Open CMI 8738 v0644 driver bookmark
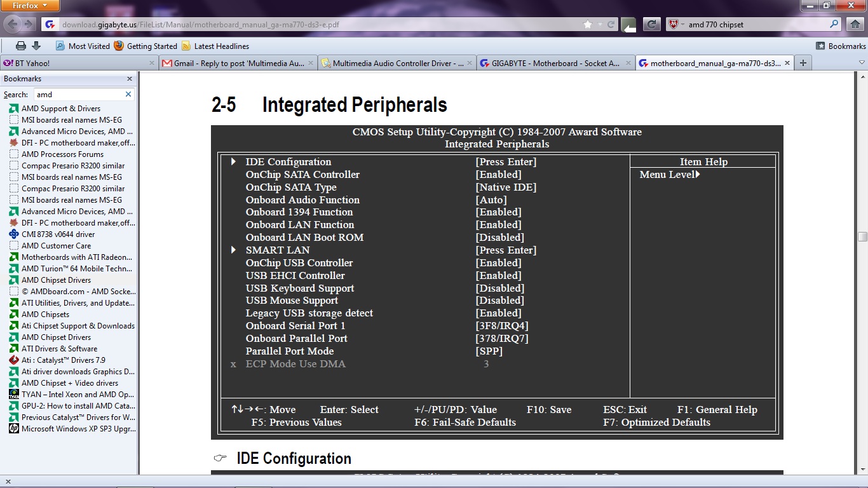Viewport: 868px width, 488px height. pyautogui.click(x=58, y=234)
